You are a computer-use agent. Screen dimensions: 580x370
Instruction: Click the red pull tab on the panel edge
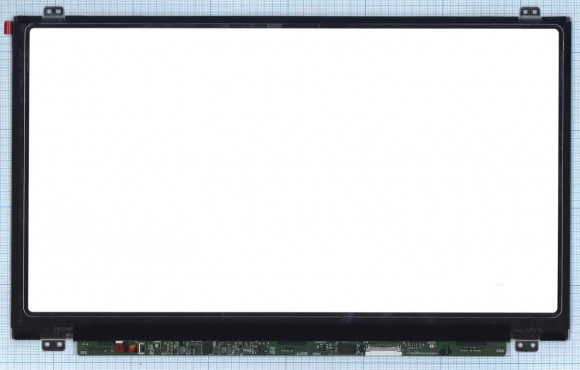tap(7, 28)
